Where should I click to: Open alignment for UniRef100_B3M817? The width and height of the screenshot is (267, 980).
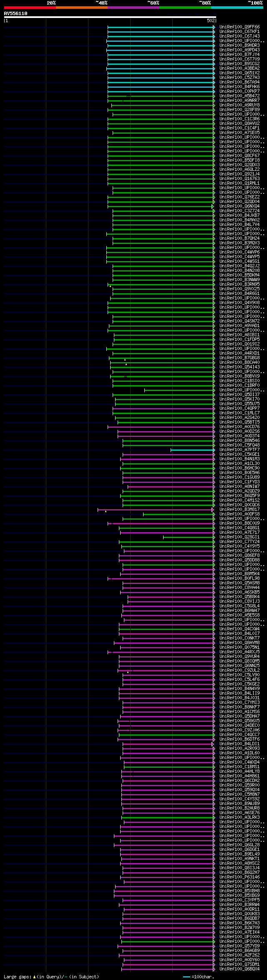pos(239,510)
